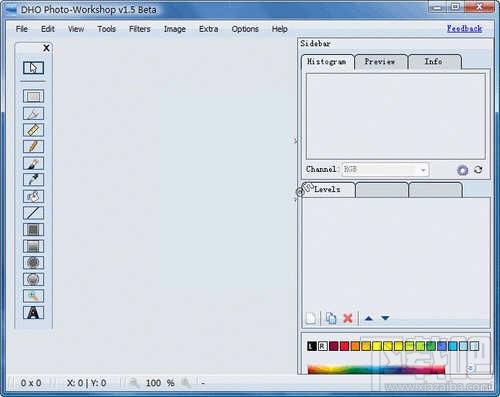Open the Options menu
This screenshot has width=500, height=397.
coord(245,29)
